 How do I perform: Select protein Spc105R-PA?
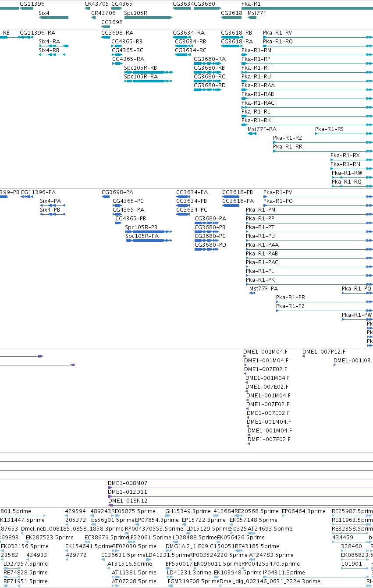point(142,236)
